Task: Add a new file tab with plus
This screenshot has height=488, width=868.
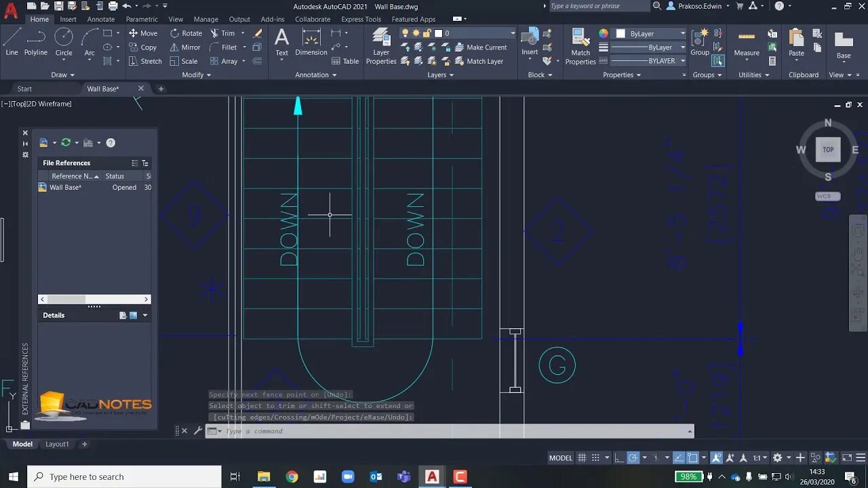Action: [161, 89]
